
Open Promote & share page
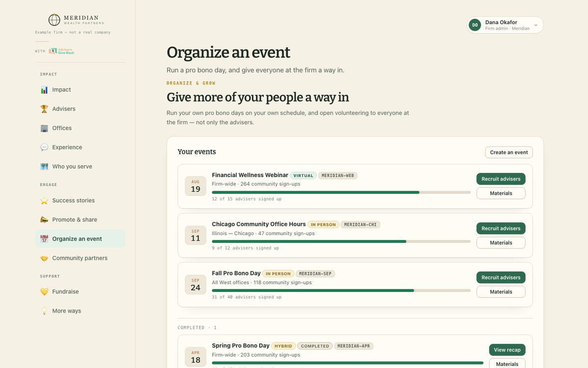coord(80,220)
